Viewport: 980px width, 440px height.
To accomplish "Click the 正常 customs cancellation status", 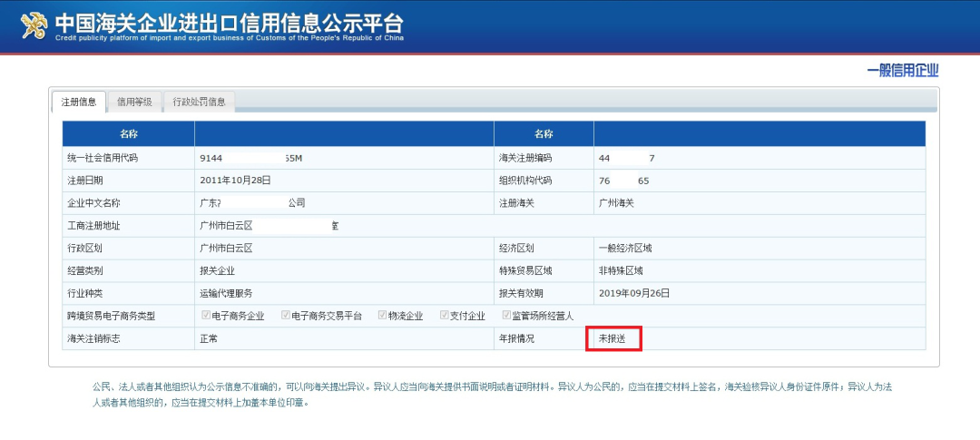I will 209,338.
